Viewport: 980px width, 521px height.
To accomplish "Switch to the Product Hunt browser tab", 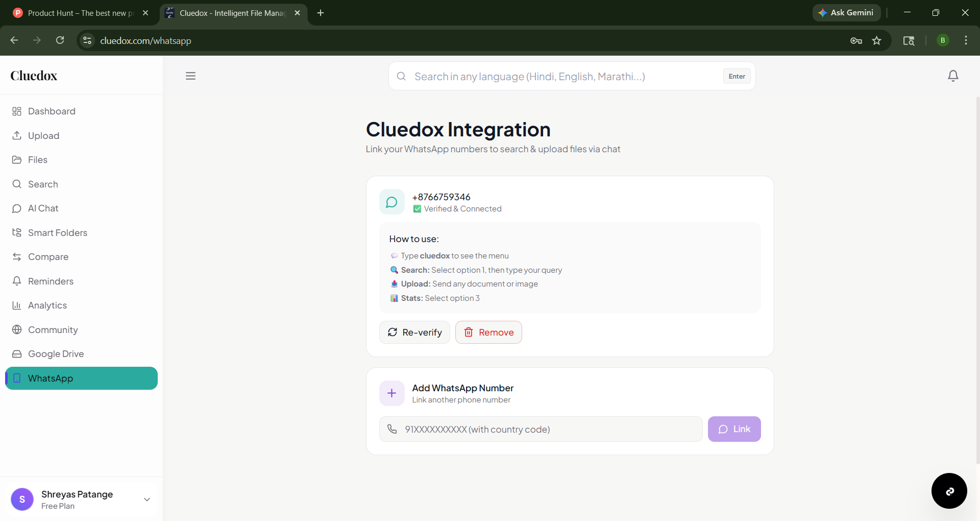I will point(81,13).
